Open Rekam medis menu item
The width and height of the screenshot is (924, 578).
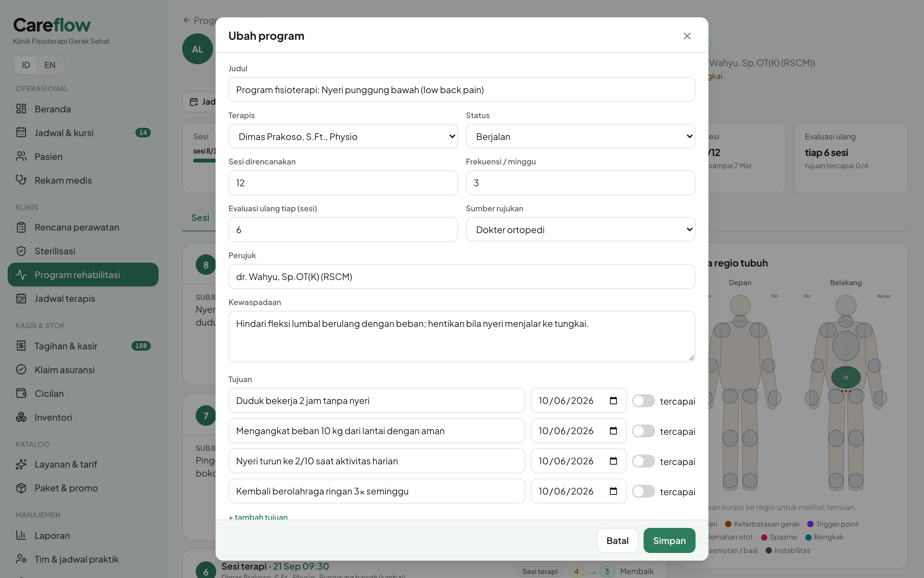point(83,180)
